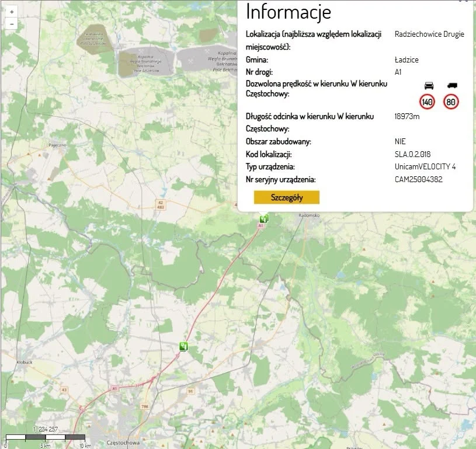Viewport: 476px width, 449px height.
Task: Select built-up area value NIE
Action: click(400, 141)
